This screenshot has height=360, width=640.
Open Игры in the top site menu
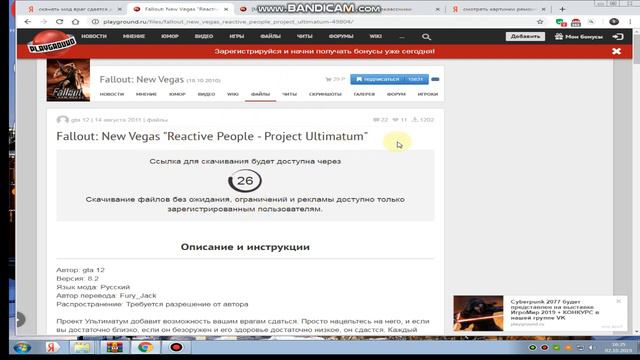pyautogui.click(x=237, y=36)
